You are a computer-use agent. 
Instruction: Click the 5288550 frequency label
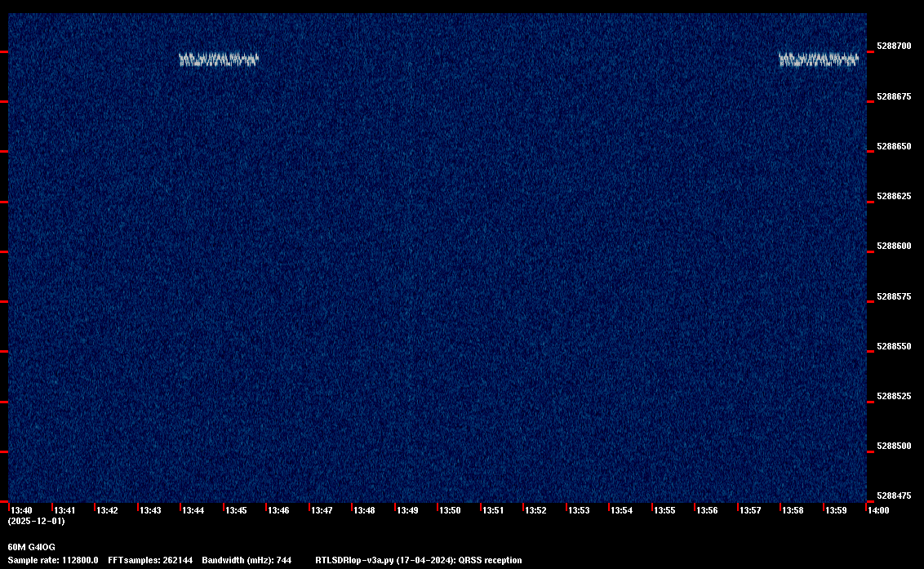click(894, 347)
